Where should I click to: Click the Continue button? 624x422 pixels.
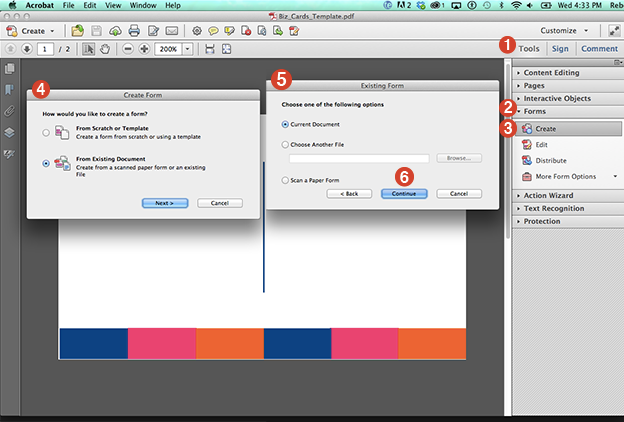(x=404, y=193)
